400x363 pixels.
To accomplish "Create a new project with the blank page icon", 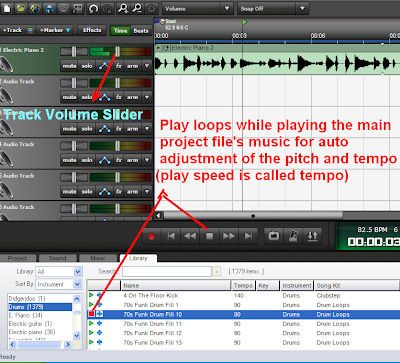I will pos(7,8).
